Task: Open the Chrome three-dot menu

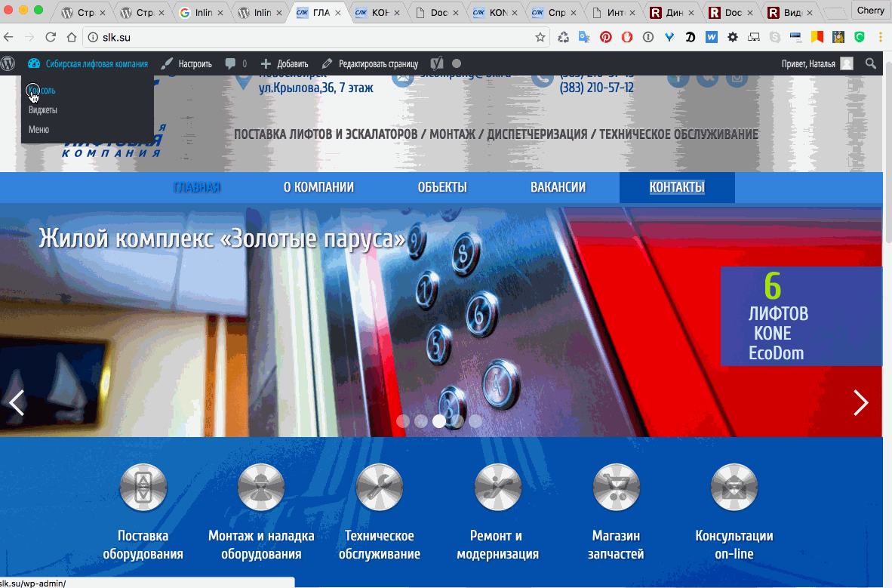Action: (881, 37)
